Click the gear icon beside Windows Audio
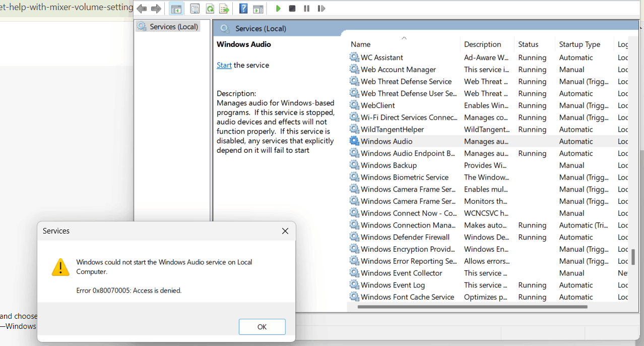The width and height of the screenshot is (644, 346). (x=354, y=141)
